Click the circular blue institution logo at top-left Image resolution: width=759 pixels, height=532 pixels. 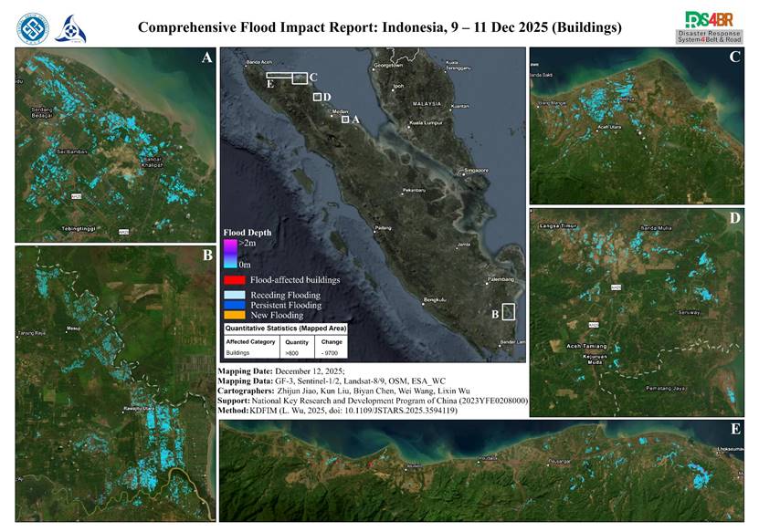point(30,26)
